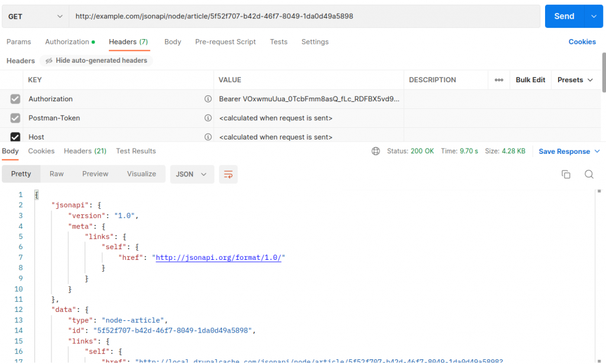This screenshot has width=606, height=364.
Task: Click the Send button
Action: [564, 17]
